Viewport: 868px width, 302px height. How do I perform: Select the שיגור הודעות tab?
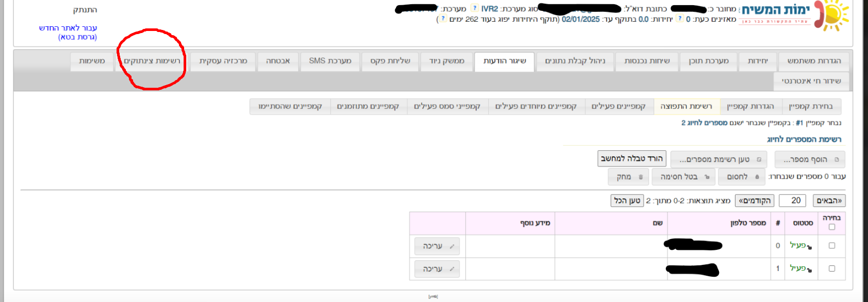(x=504, y=61)
